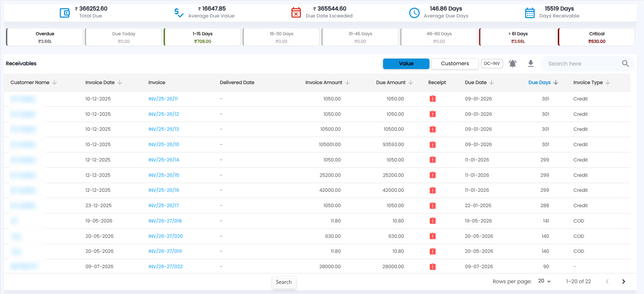Sort by Invoice Type arrow
Screen dimensions: 644x294
[x=608, y=82]
